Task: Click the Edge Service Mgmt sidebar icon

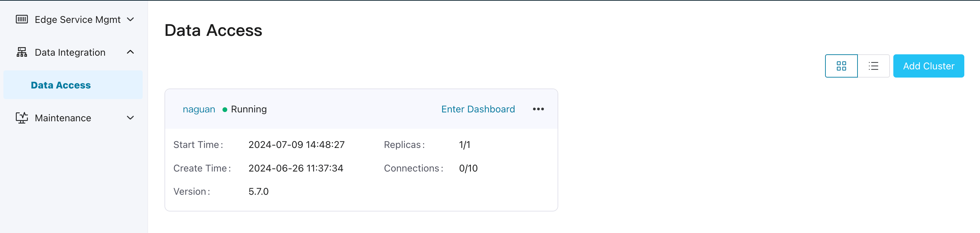Action: tap(22, 19)
